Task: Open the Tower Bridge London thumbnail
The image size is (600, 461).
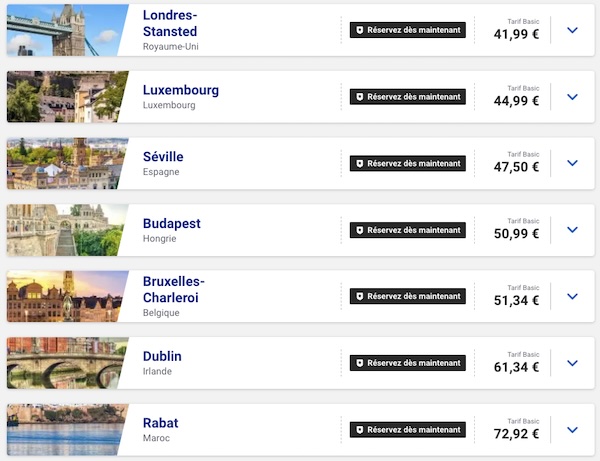Action: 67,30
